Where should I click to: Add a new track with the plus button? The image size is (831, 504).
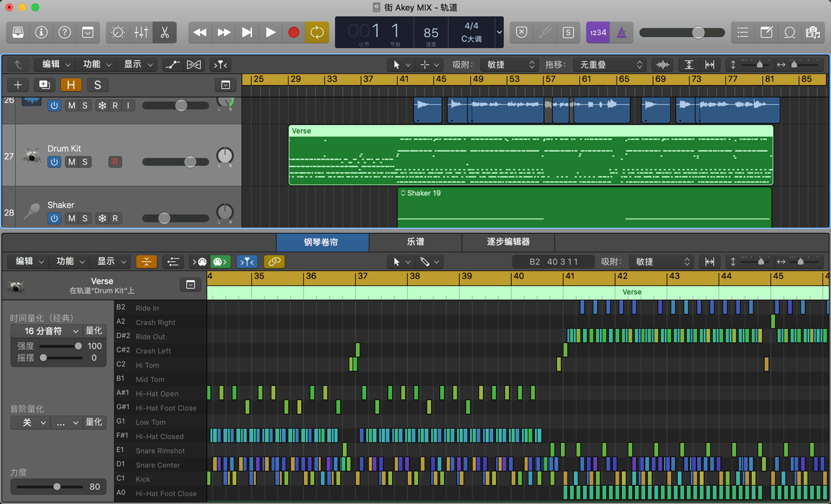[x=18, y=84]
